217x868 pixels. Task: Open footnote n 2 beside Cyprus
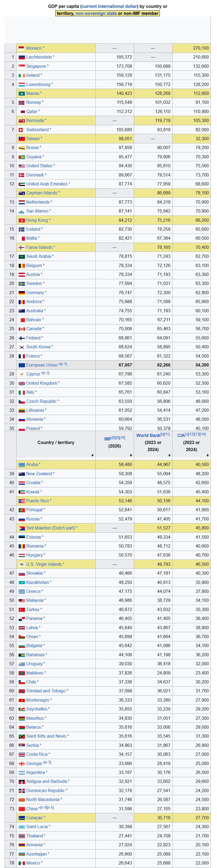(x=46, y=373)
